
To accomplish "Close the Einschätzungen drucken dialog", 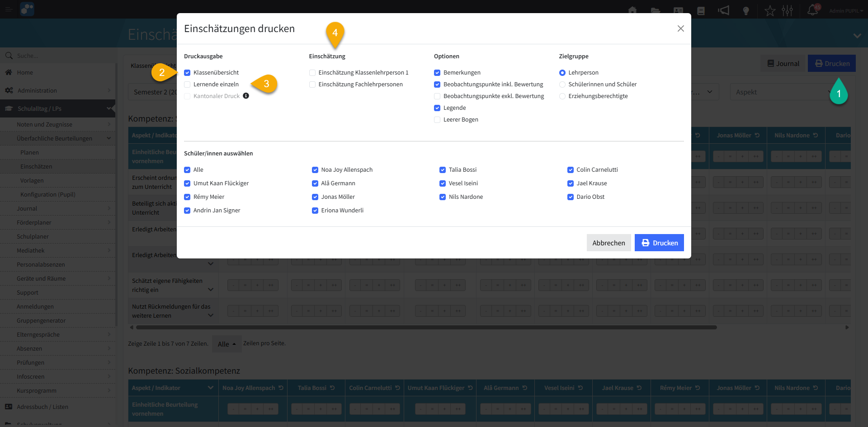I will coord(680,28).
